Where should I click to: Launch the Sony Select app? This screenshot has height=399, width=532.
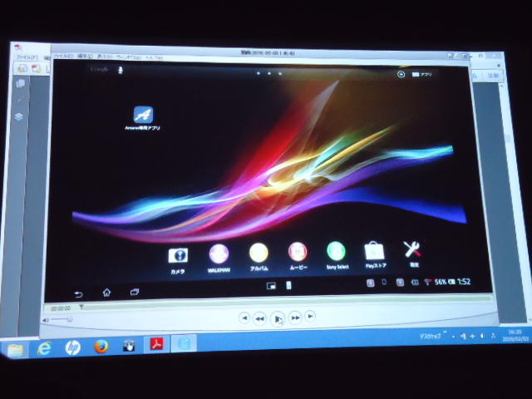336,251
